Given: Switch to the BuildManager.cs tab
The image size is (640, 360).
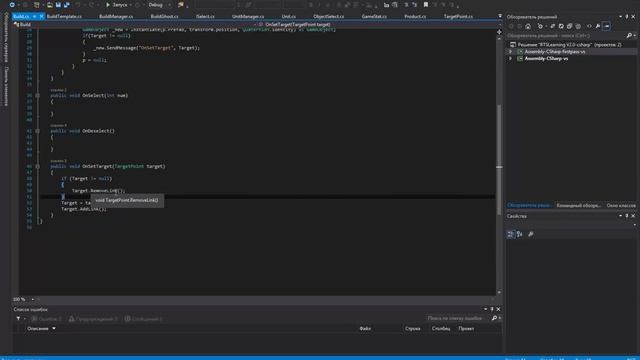Looking at the screenshot, I should [x=116, y=16].
